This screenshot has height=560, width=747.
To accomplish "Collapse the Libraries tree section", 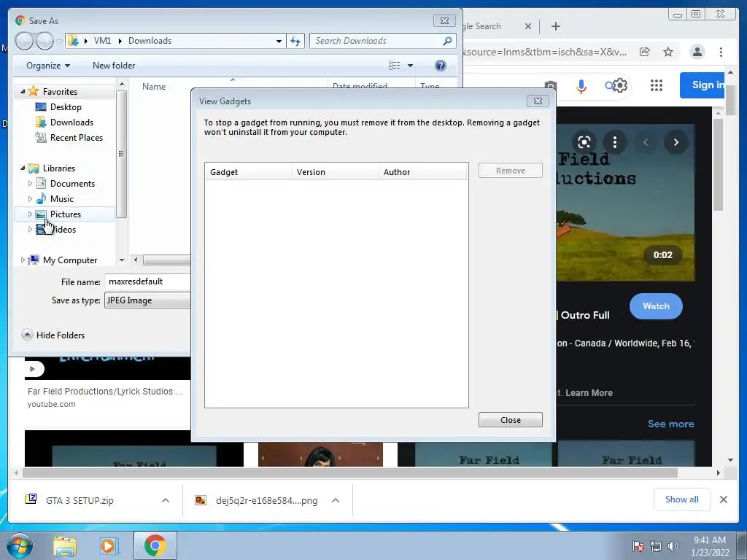I will pyautogui.click(x=23, y=168).
